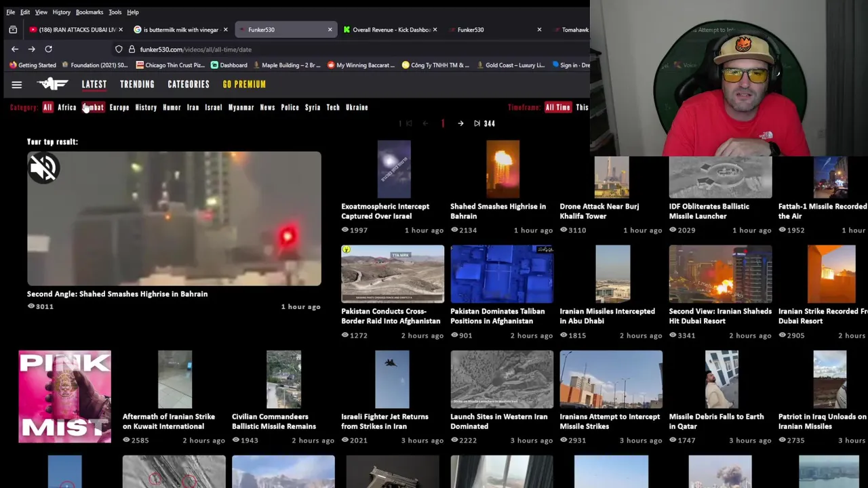Open the Firefox tab overview icon
The width and height of the screenshot is (868, 488).
click(13, 30)
